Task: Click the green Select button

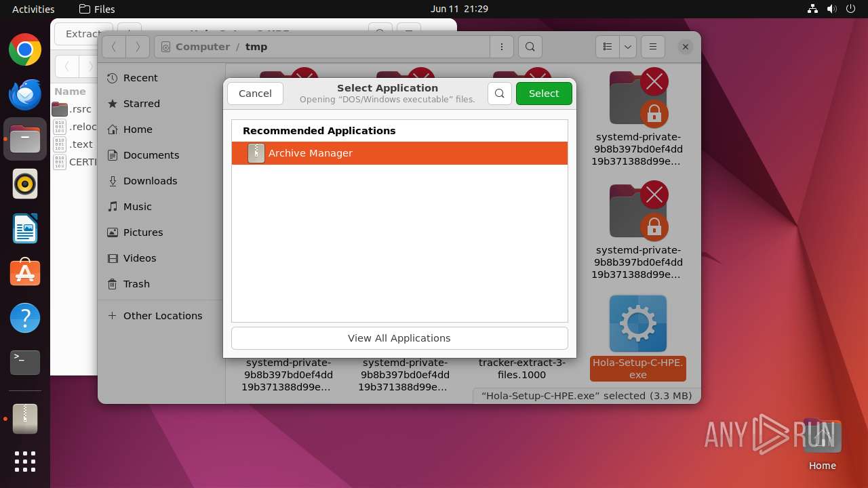Action: point(544,94)
